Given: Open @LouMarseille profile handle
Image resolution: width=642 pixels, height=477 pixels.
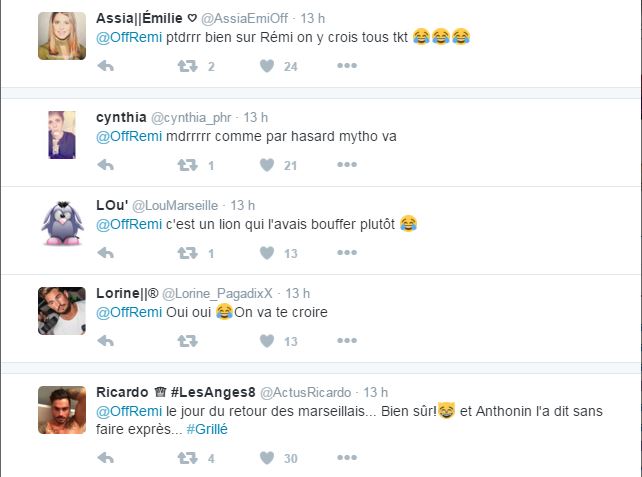Looking at the screenshot, I should pos(175,206).
